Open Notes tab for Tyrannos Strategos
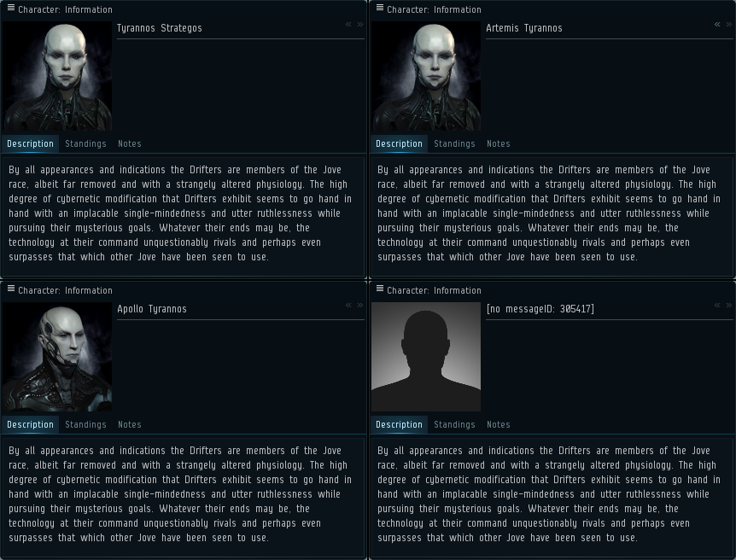736x560 pixels. (x=130, y=143)
